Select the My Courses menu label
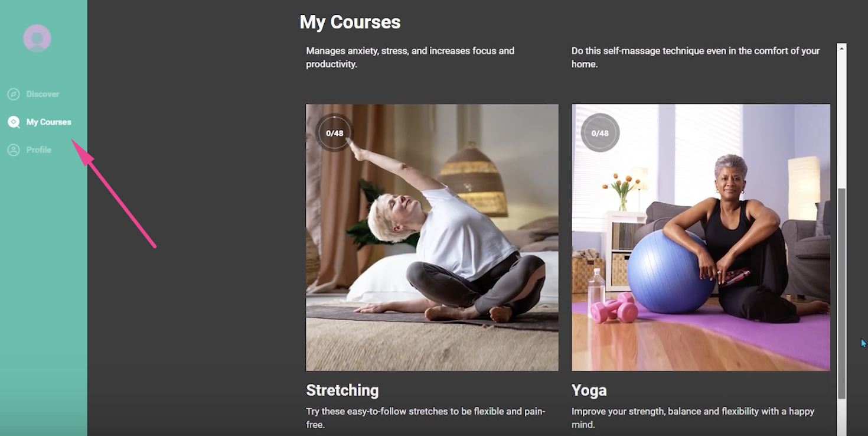 pos(48,122)
